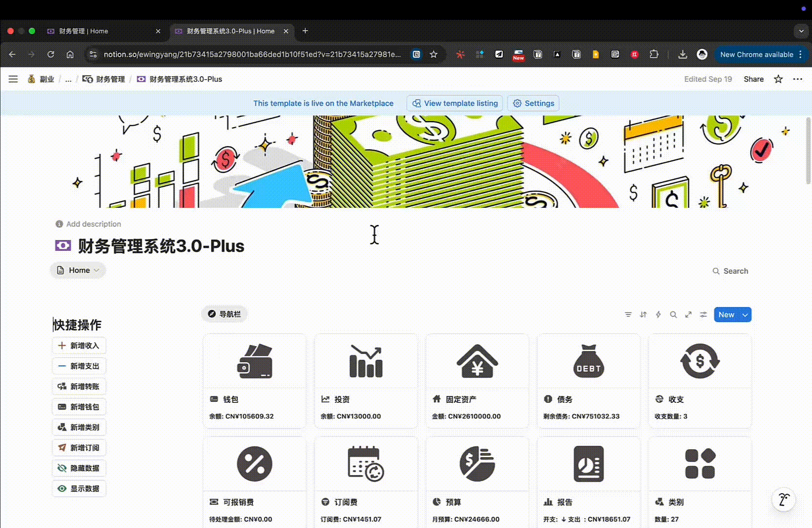812x528 pixels.
Task: Open view settings sliders icon
Action: (x=703, y=315)
